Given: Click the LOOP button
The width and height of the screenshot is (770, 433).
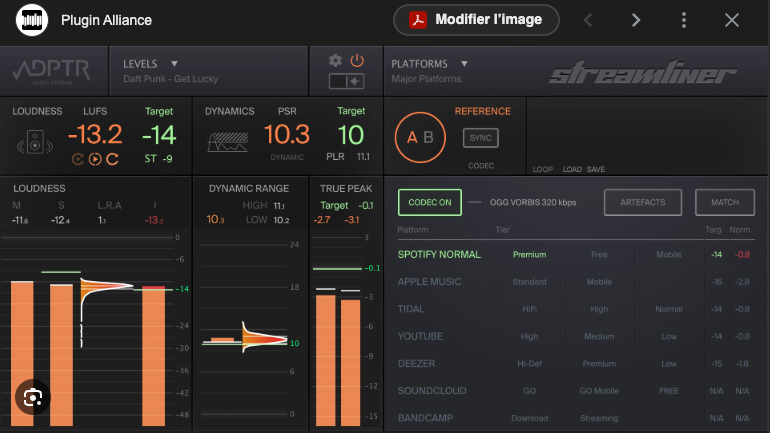Looking at the screenshot, I should 543,169.
